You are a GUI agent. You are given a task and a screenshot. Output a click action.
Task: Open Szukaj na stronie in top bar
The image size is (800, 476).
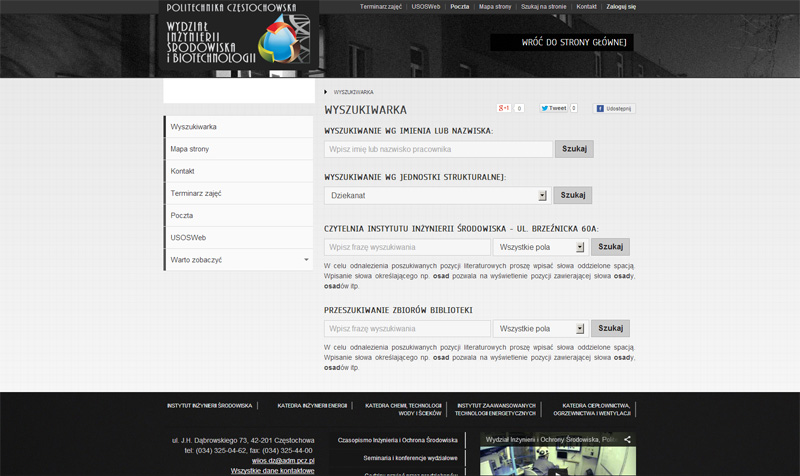point(543,7)
